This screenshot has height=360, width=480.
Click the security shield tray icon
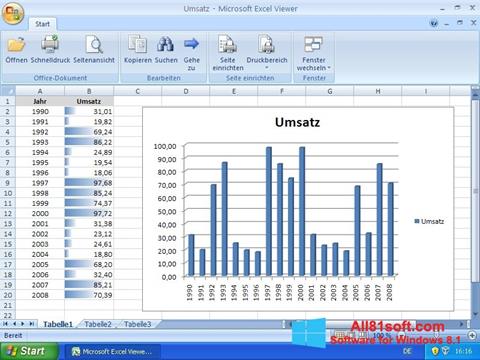[435, 351]
